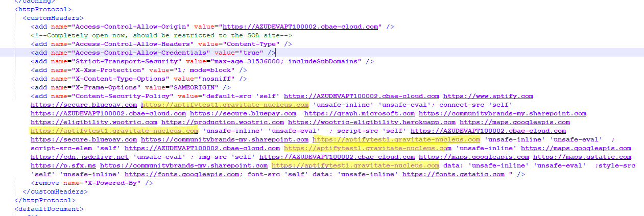Open the Access-Control-Allow-Origin URL link
The width and height of the screenshot is (644, 216).
point(300,26)
